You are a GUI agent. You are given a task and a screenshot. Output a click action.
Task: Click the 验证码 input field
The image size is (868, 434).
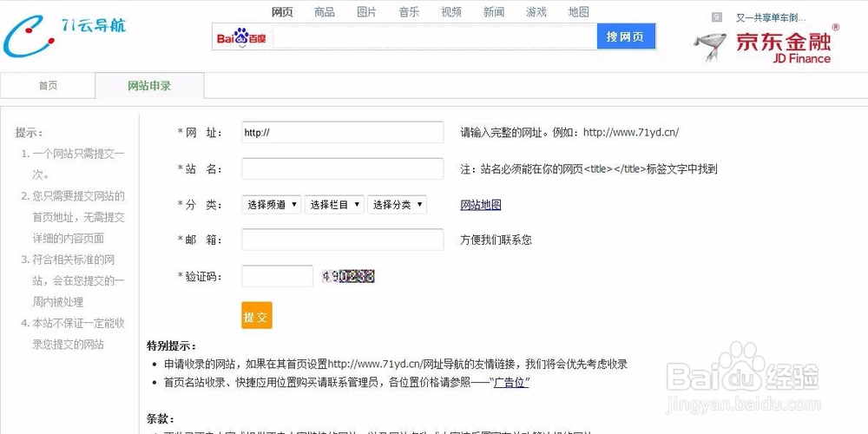[x=278, y=276]
